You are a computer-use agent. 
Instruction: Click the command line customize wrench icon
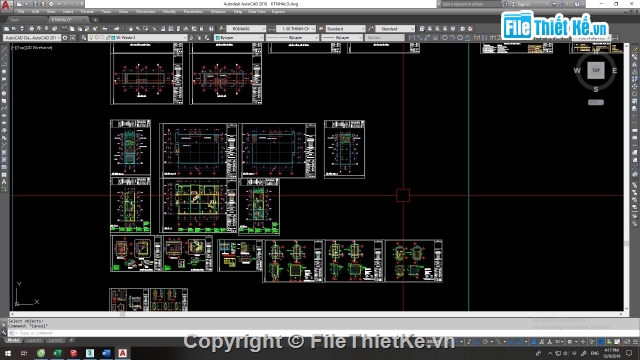click(x=4, y=333)
